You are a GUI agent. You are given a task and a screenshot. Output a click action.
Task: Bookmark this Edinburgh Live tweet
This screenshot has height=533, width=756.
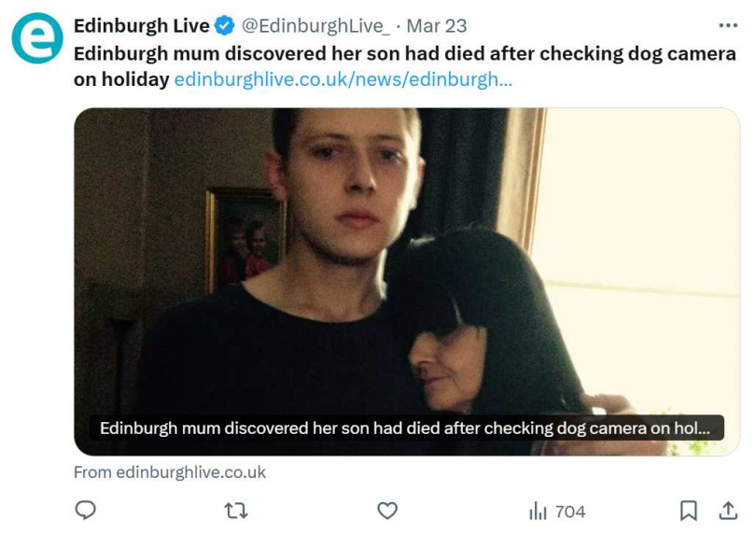point(688,510)
